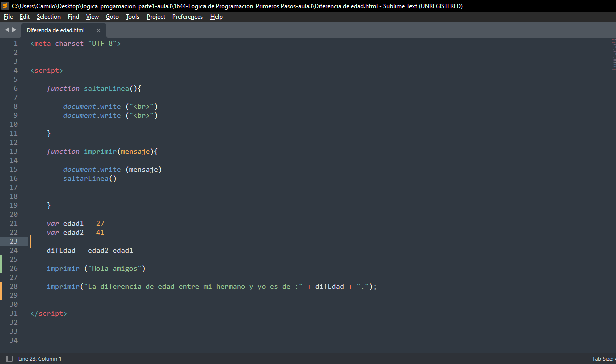Click the Sublime Text logo in title bar
This screenshot has height=364, width=616.
tap(5, 6)
